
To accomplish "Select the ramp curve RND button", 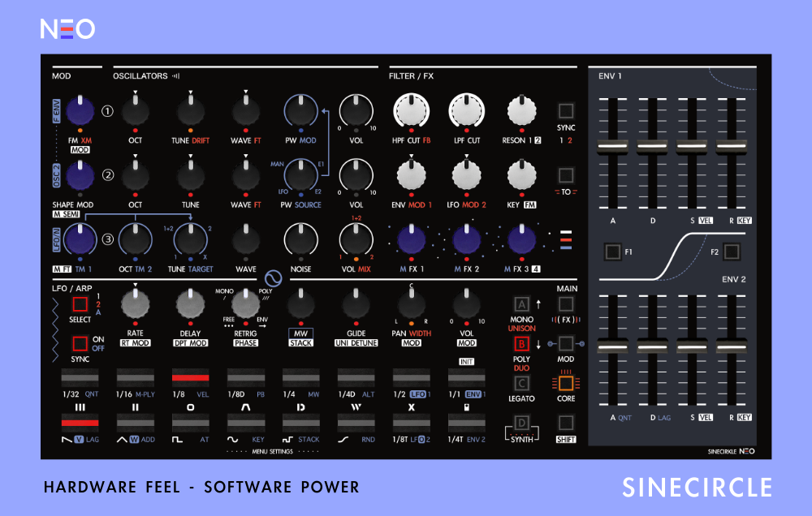I will pyautogui.click(x=356, y=423).
